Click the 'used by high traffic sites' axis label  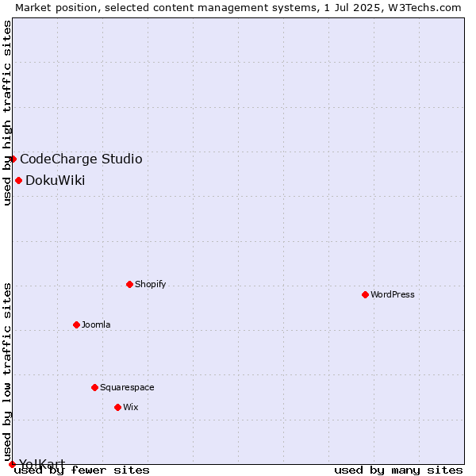pos(6,113)
